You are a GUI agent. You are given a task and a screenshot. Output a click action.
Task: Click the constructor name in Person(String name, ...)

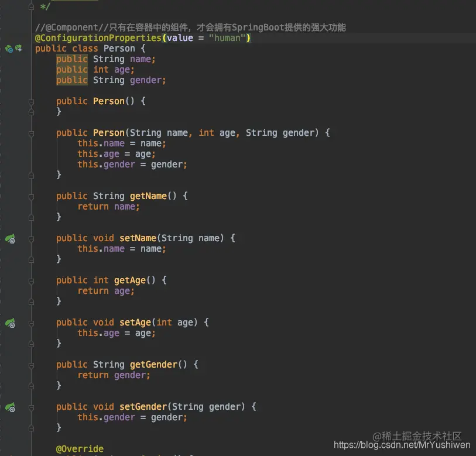pyautogui.click(x=109, y=133)
